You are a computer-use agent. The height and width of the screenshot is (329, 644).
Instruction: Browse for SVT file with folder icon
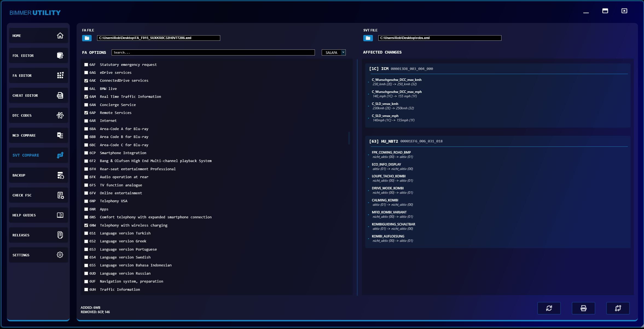(x=368, y=38)
